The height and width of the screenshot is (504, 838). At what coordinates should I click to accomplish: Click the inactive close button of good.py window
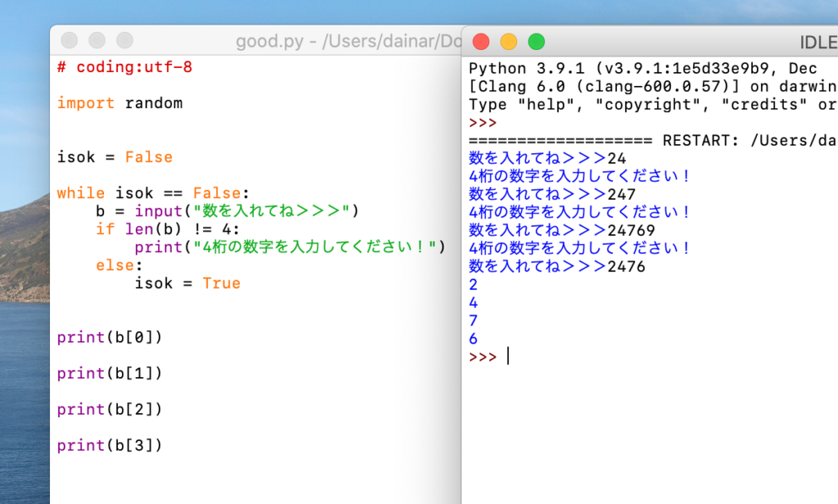(70, 41)
